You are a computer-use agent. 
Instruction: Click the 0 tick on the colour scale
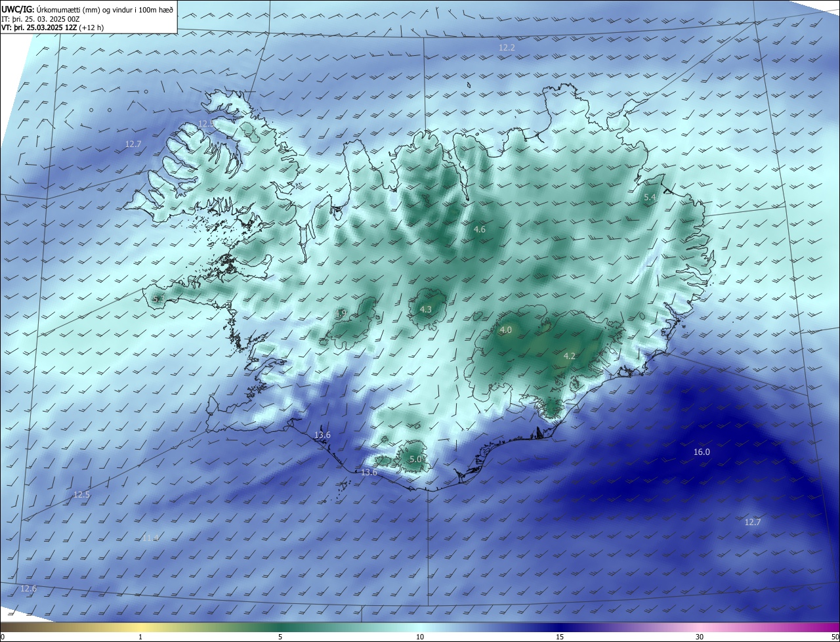(x=3, y=637)
